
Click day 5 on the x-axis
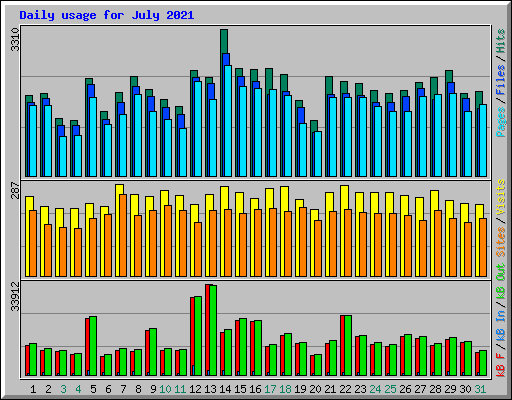click(x=93, y=389)
